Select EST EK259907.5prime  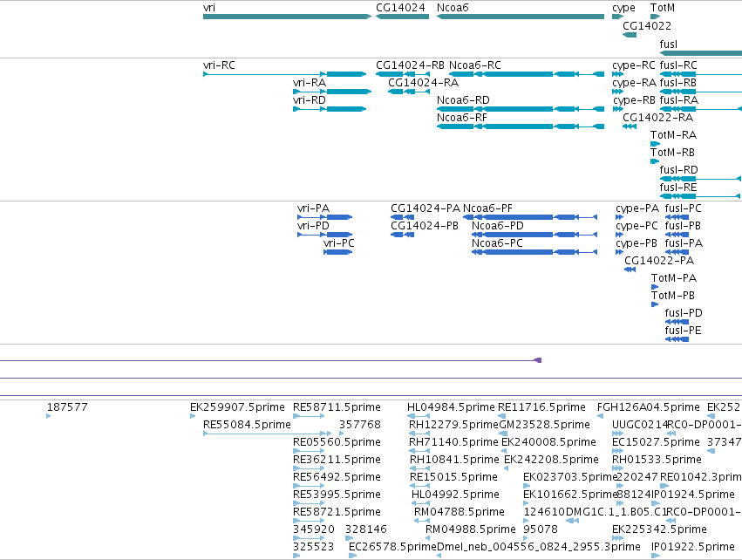[193, 416]
